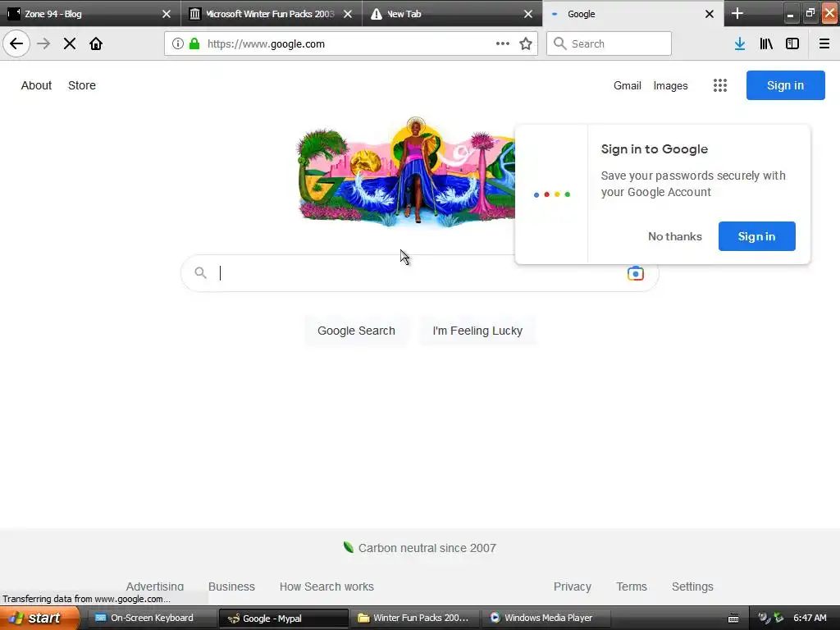
Task: Search by image with camera icon
Action: click(636, 273)
